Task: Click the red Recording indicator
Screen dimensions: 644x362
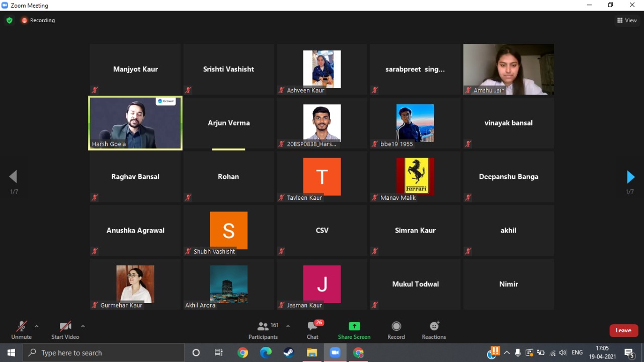Action: pos(38,21)
